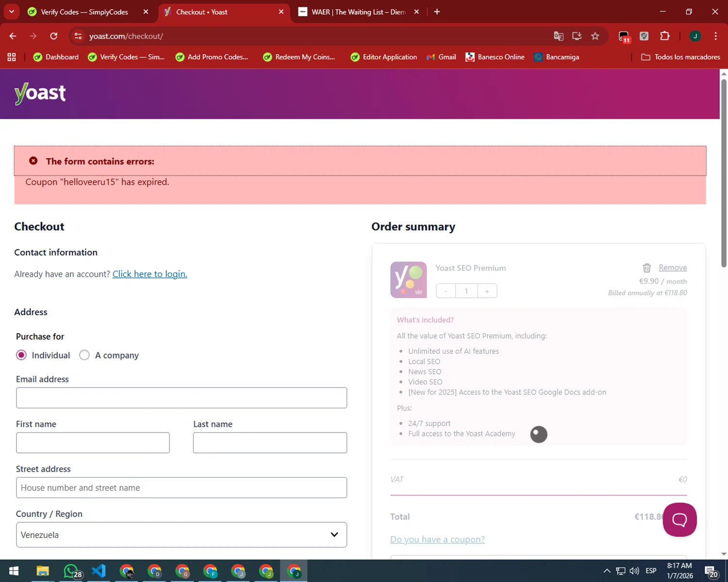Screen dimensions: 728x582
Task: Click the error icon in form errors banner
Action: click(x=33, y=161)
